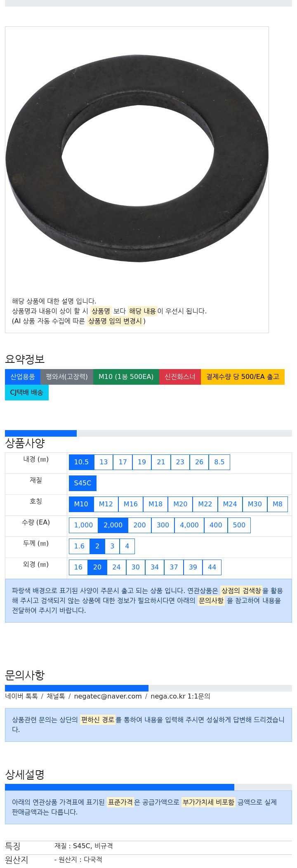
Task: Select nominal size M30
Action: tap(255, 504)
